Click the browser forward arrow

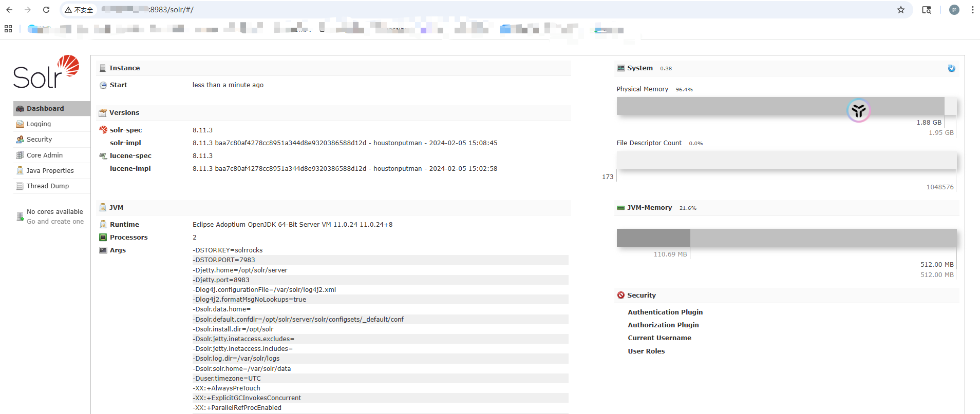[28, 10]
